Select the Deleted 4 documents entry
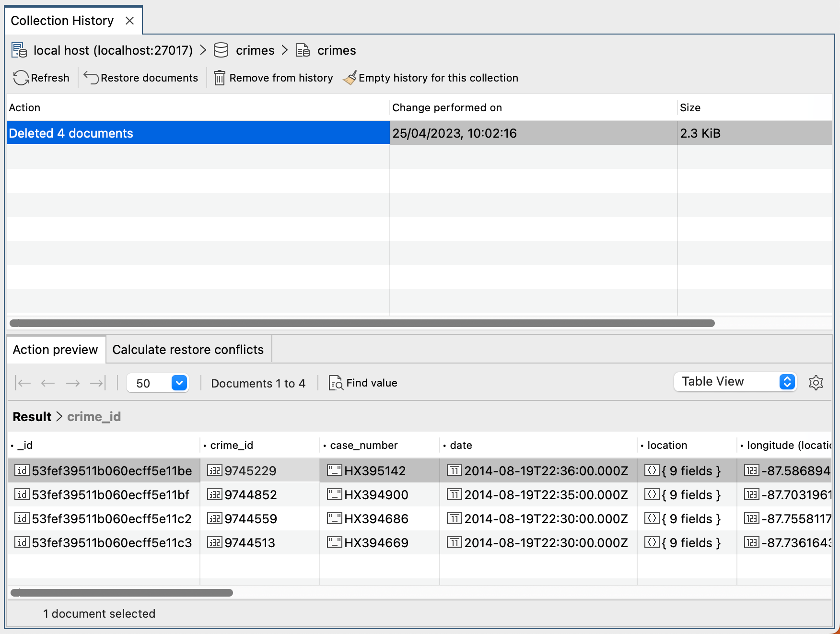This screenshot has height=634, width=840. tap(71, 133)
